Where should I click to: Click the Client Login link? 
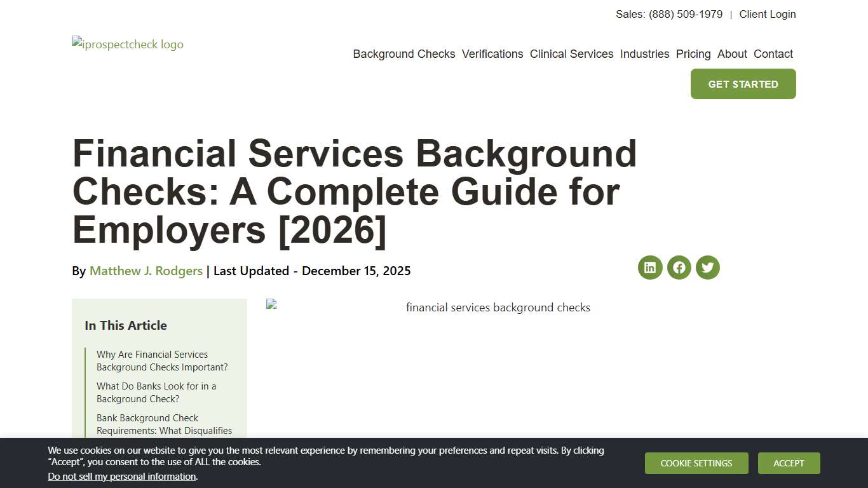click(x=767, y=14)
